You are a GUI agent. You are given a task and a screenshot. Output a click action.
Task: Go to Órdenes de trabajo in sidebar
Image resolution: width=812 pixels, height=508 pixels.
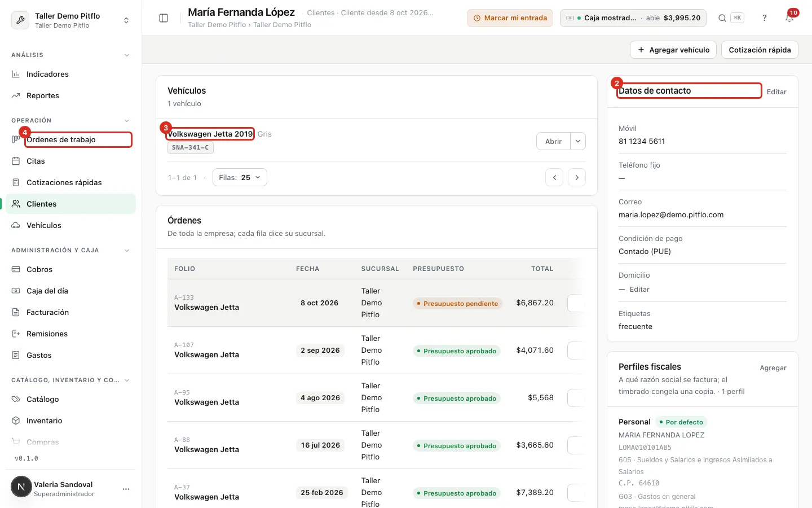(x=71, y=139)
